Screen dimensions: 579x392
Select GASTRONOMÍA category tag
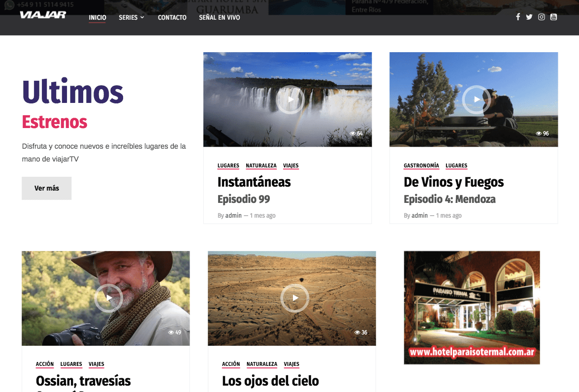tap(421, 166)
